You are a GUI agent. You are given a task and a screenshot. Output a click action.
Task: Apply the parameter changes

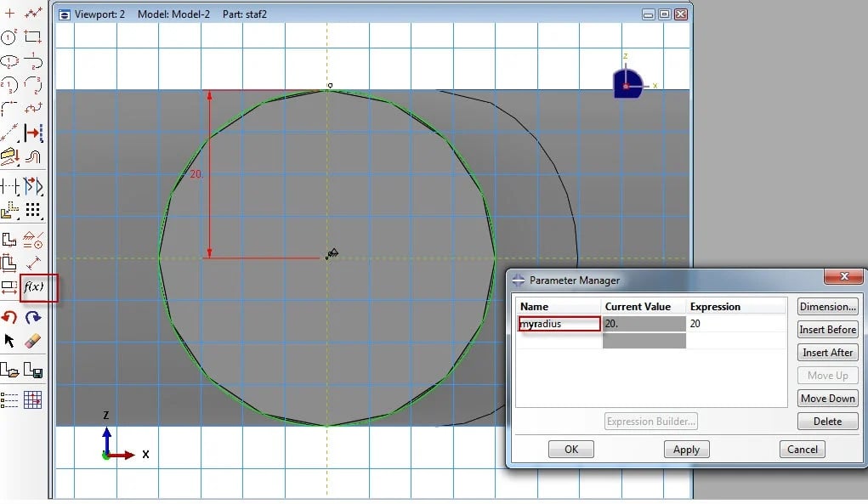click(685, 450)
